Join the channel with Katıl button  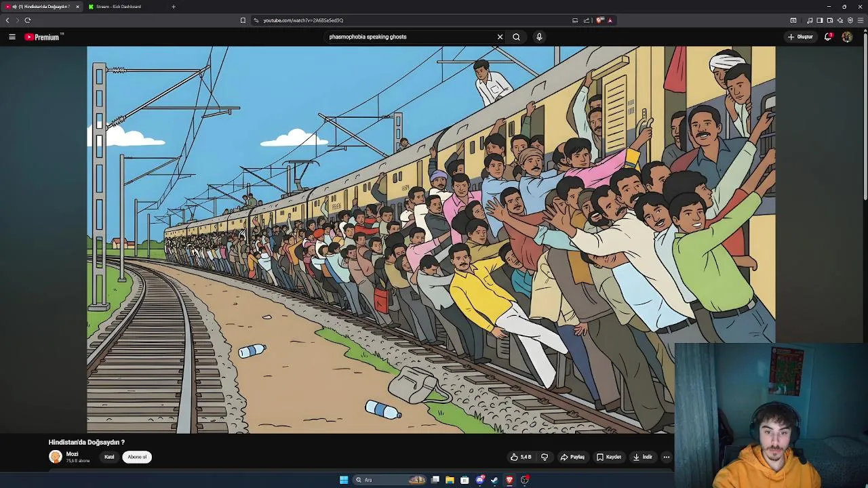[x=109, y=457]
